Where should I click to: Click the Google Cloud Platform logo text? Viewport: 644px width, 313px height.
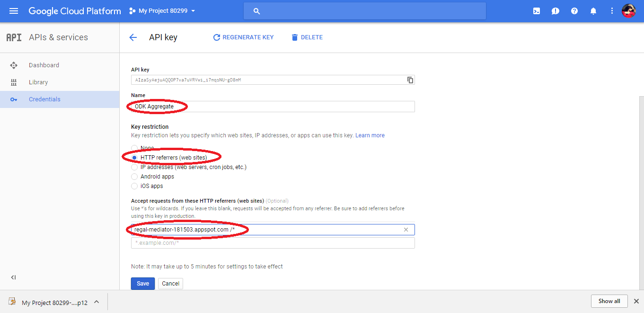tap(75, 11)
